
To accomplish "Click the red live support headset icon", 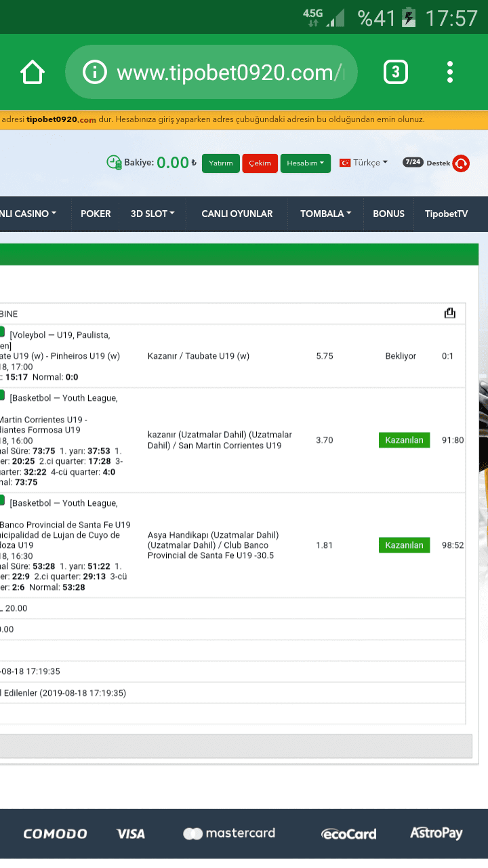I will coord(462,163).
